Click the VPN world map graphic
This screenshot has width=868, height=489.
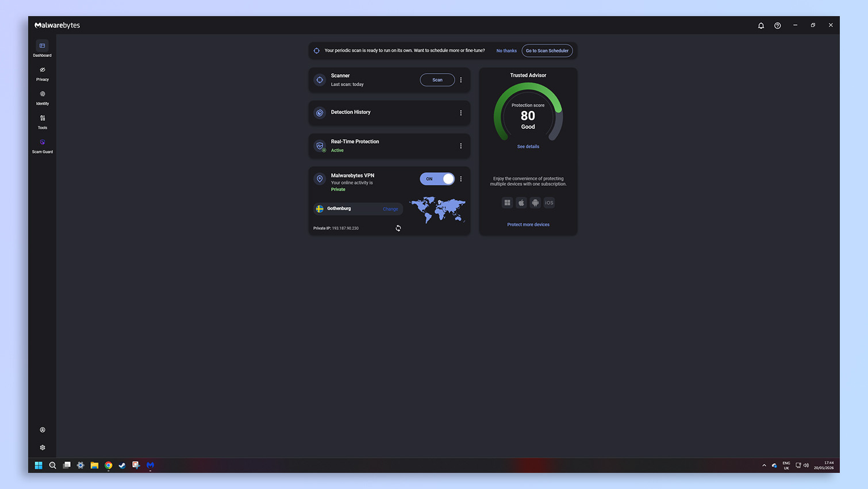tap(437, 209)
